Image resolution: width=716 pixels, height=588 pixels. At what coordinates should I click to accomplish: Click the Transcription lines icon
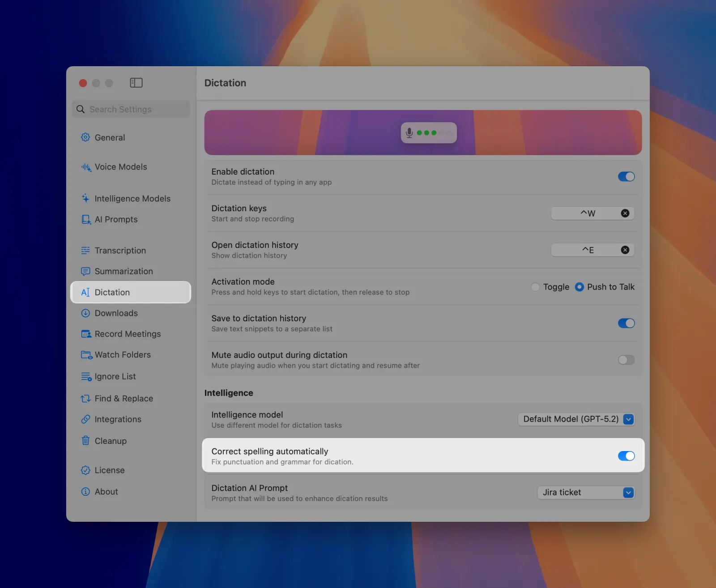[x=85, y=251]
